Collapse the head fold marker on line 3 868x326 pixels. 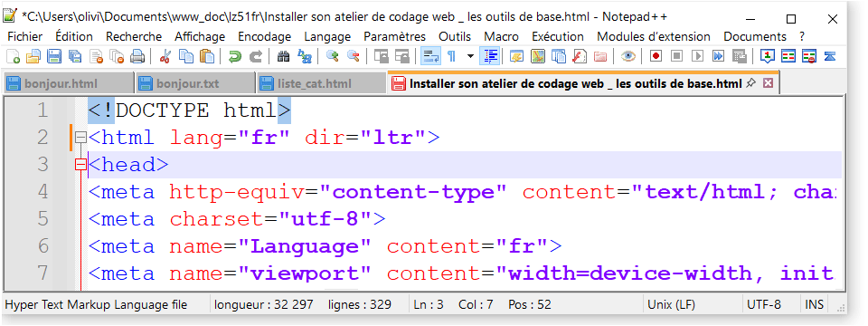coord(80,164)
